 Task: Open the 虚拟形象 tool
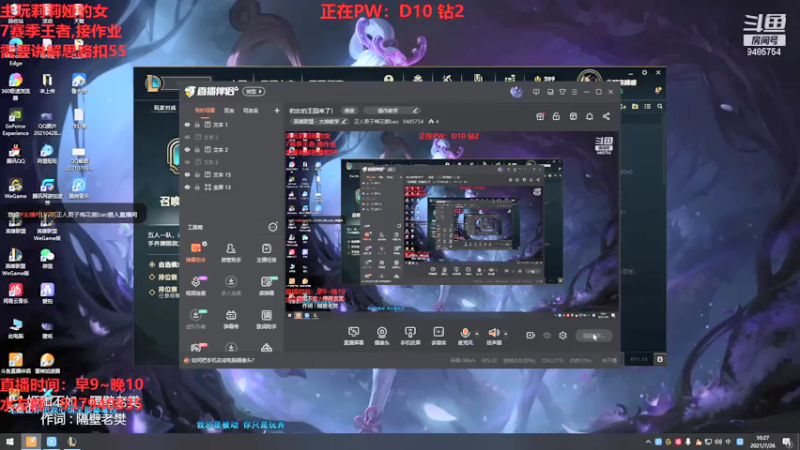195,319
